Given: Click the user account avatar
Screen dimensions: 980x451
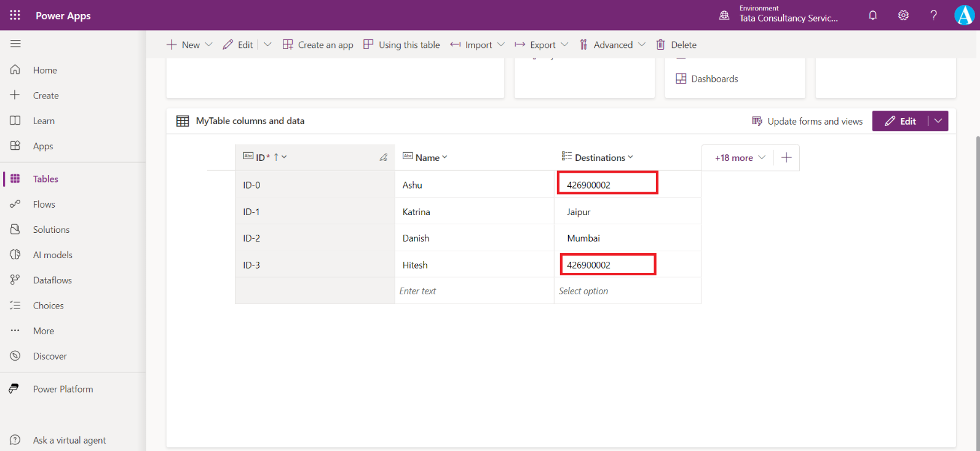Looking at the screenshot, I should coord(963,15).
